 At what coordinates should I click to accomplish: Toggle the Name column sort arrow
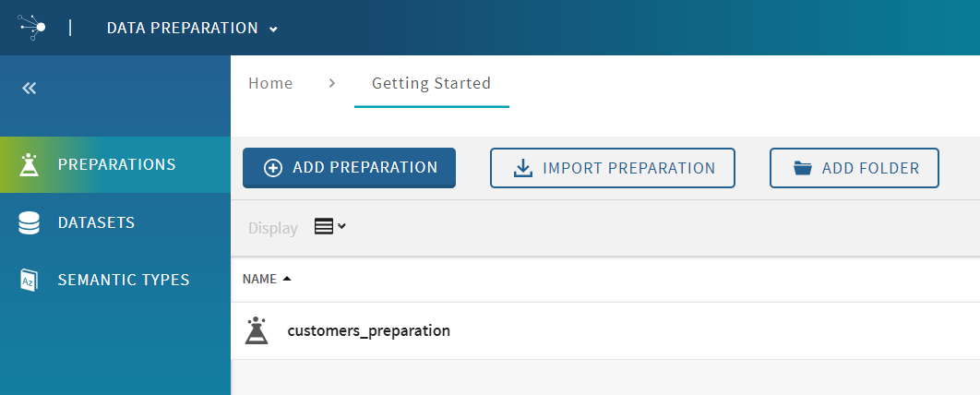click(x=287, y=279)
